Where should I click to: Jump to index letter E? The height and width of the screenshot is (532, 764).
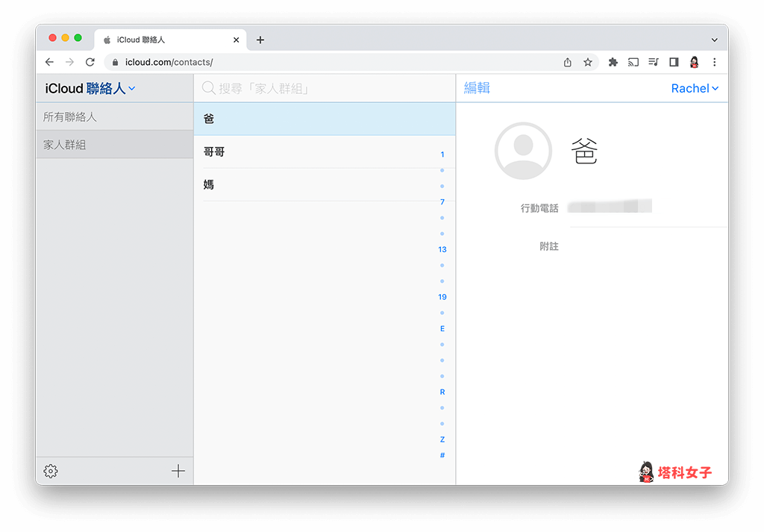442,328
